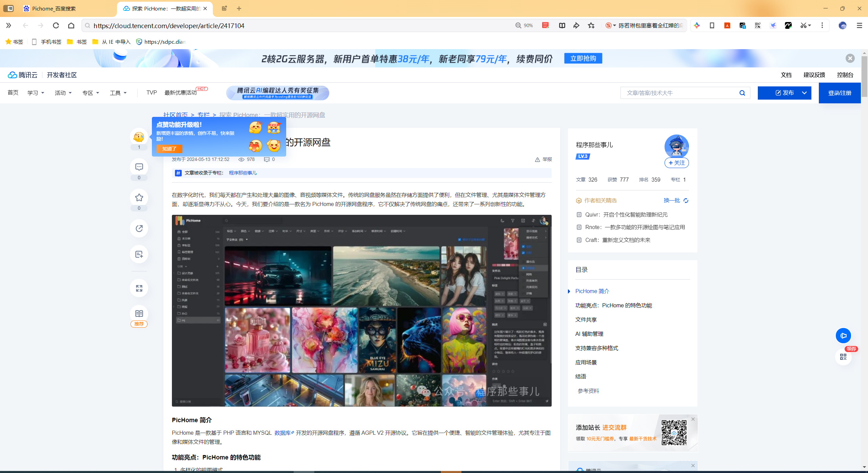Refresh the author's related picks with rotate icon
The height and width of the screenshot is (473, 868).
[686, 201]
